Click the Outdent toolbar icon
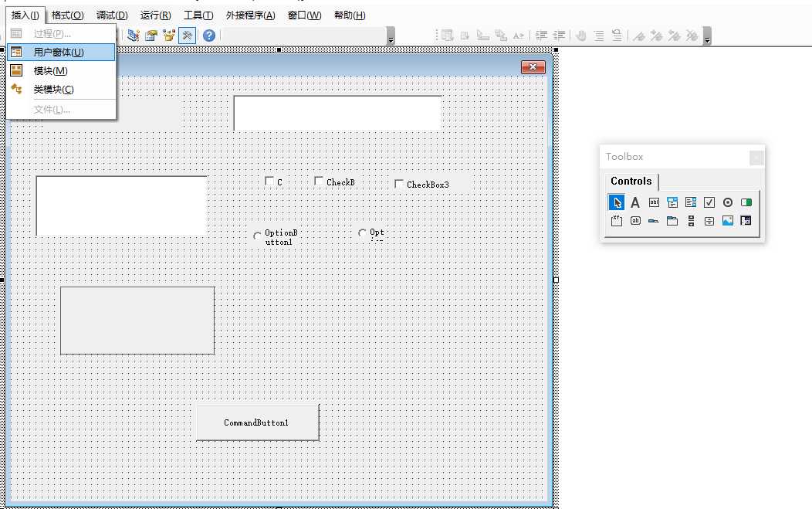Screen dimensions: 812x509 (x=560, y=36)
